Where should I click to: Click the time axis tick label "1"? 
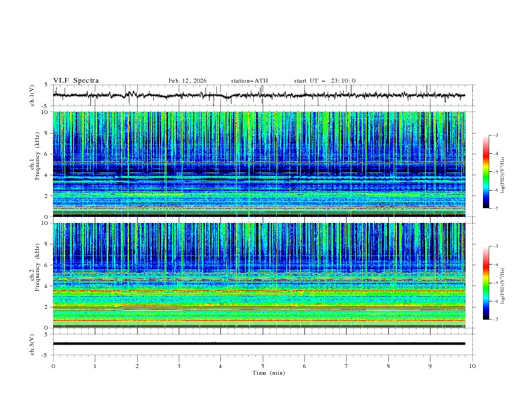pyautogui.click(x=95, y=366)
